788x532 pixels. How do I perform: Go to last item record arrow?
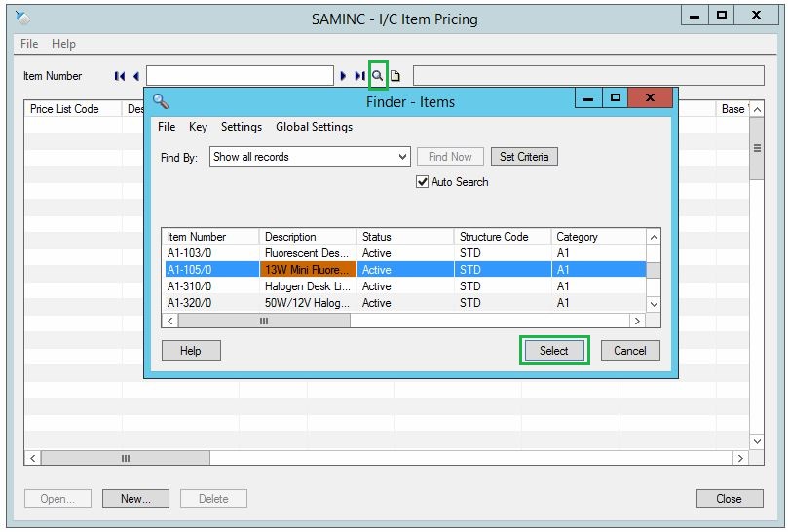click(x=359, y=76)
